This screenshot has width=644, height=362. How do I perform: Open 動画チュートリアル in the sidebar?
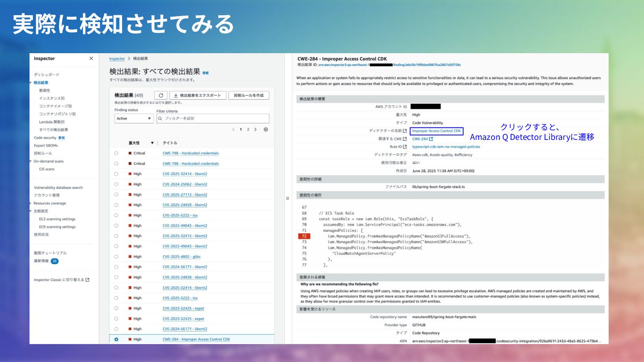pos(50,253)
